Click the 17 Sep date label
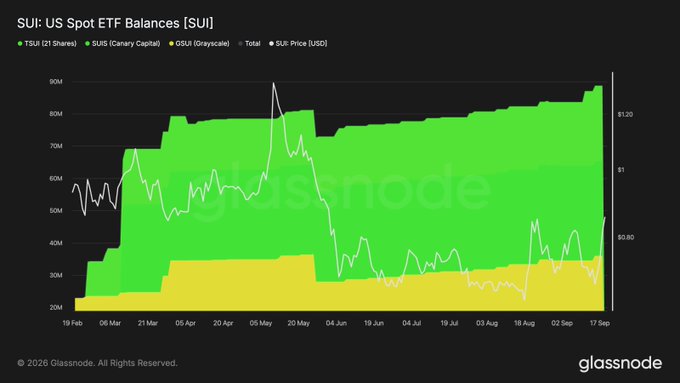This screenshot has width=680, height=383. click(600, 323)
